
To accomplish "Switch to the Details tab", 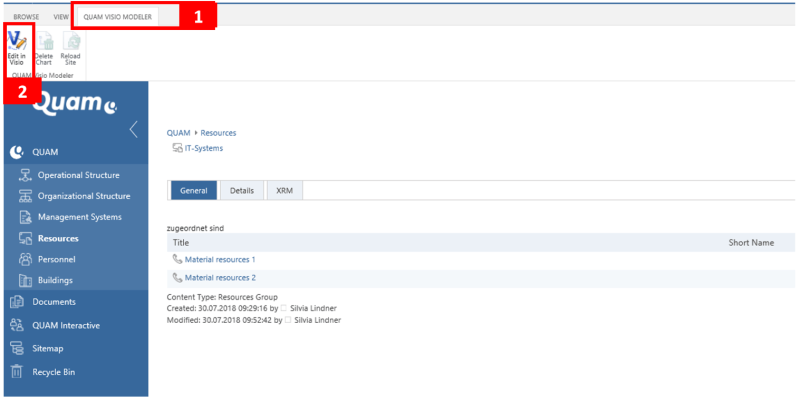I will pos(242,190).
